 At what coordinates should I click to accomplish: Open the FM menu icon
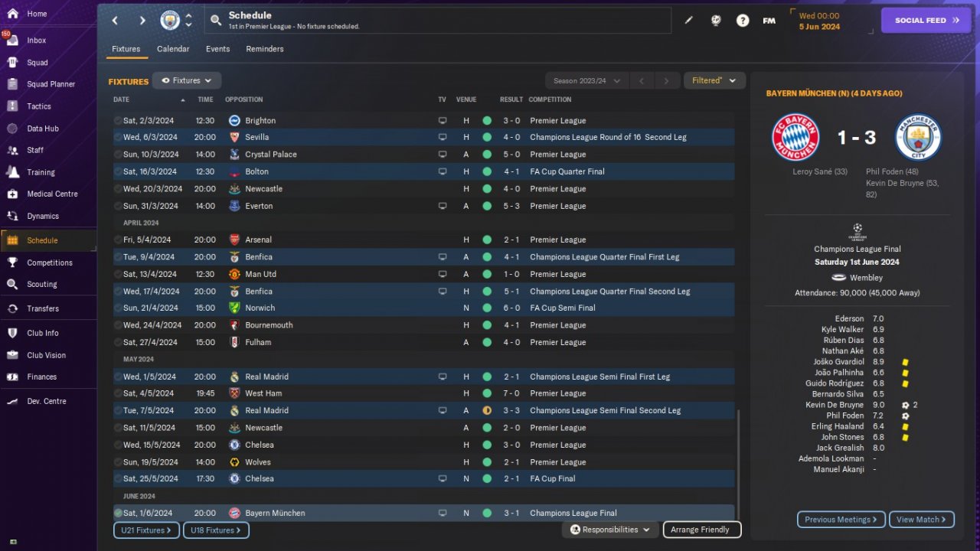click(769, 21)
